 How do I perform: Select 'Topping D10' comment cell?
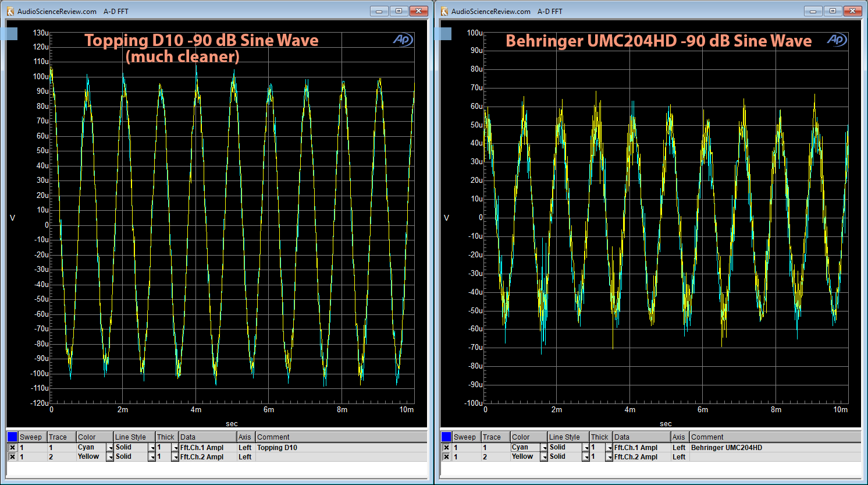pos(341,448)
